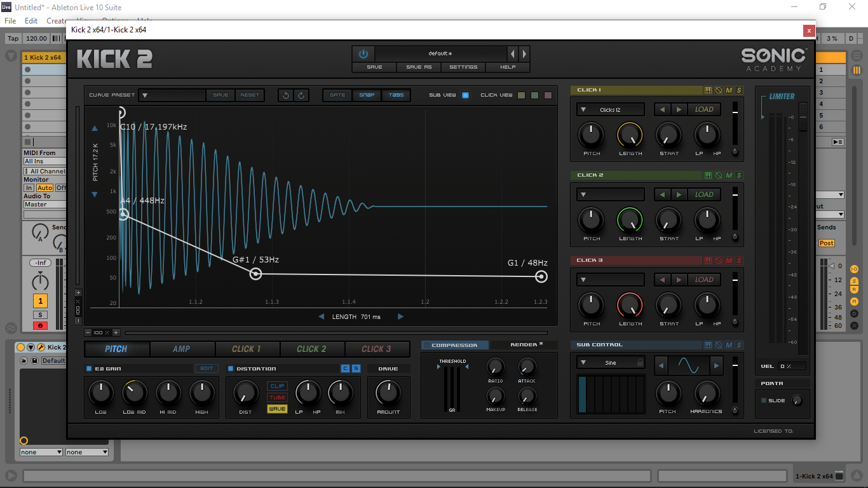Open the Master audio output dropdown in Ableton

(x=44, y=205)
